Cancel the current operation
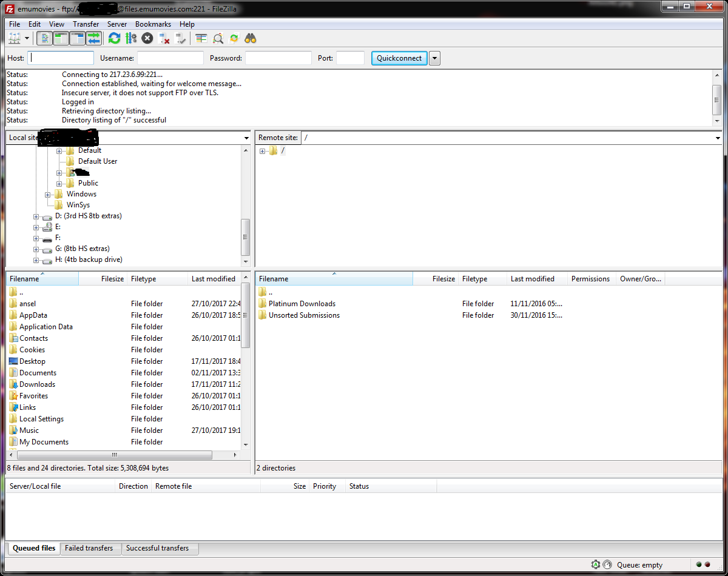Viewport: 728px width, 576px height. tap(147, 39)
